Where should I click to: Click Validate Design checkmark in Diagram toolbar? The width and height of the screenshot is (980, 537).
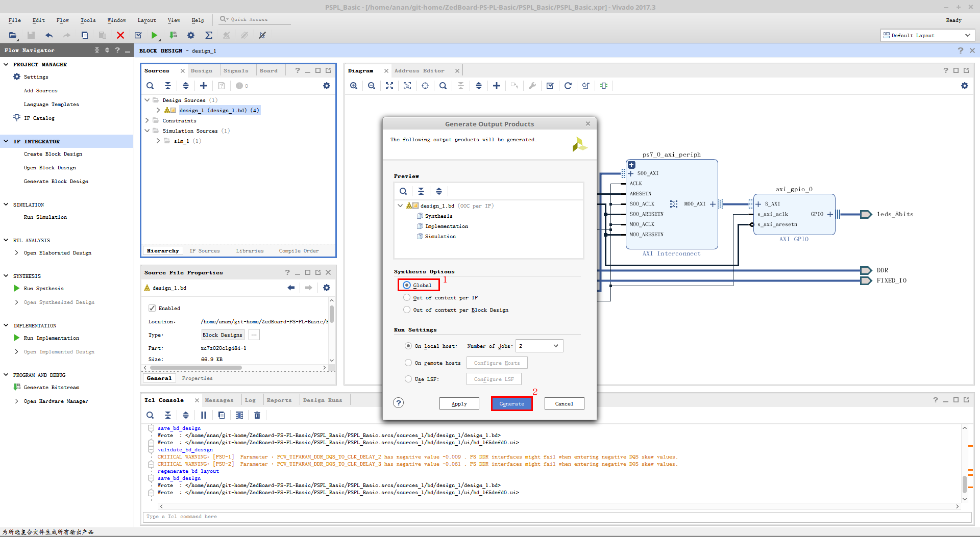click(550, 86)
